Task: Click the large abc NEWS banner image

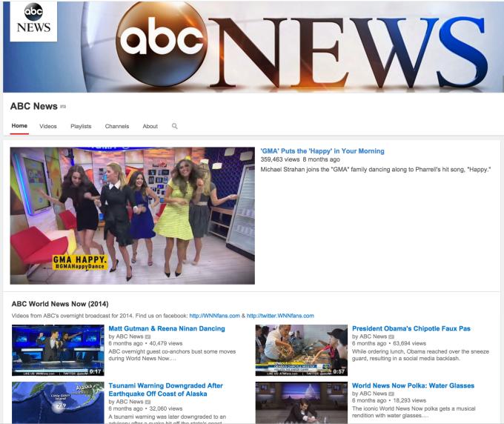Action: (x=253, y=47)
